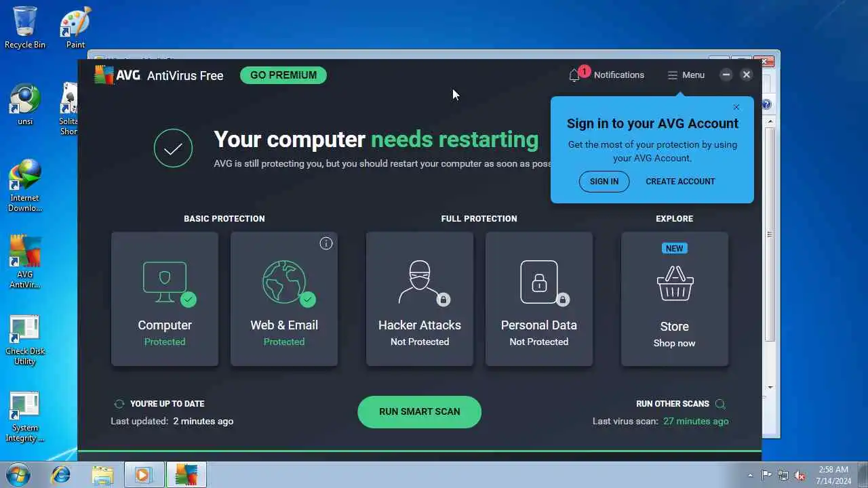
Task: Open the Solitaire desktop shortcut
Action: tap(68, 108)
